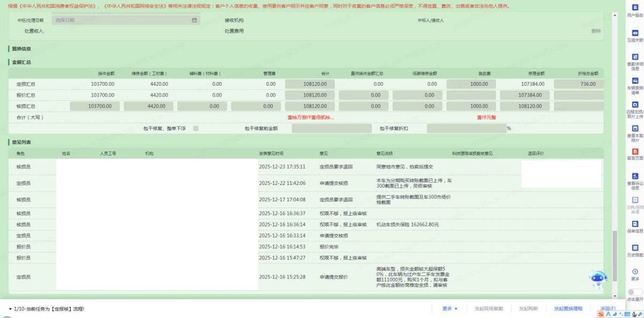Click the 包干修复折扣 percentage field
This screenshot has width=644, height=318.
(466, 129)
